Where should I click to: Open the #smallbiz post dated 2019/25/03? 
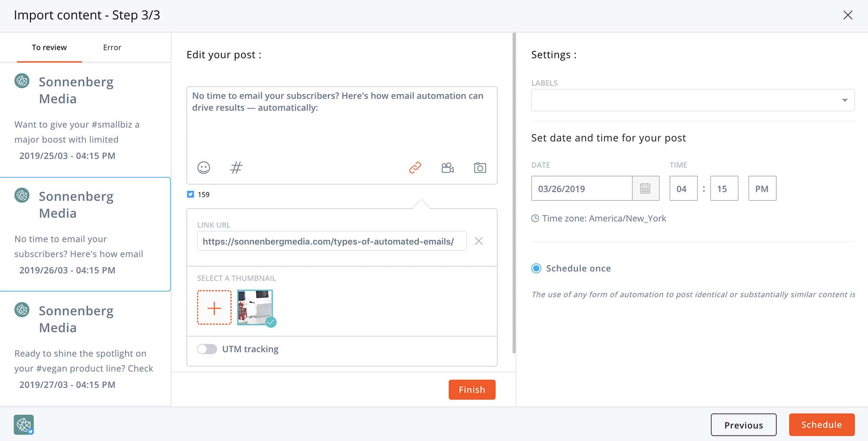click(x=85, y=120)
